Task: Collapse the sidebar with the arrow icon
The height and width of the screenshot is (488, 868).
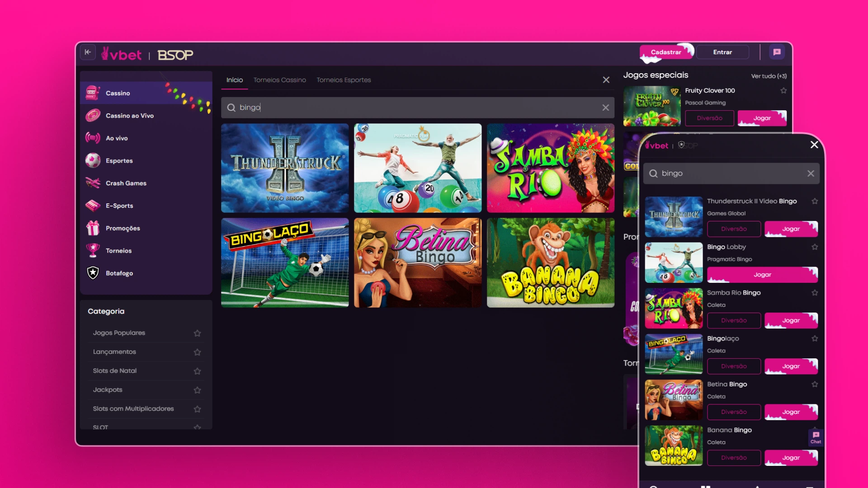Action: point(88,52)
